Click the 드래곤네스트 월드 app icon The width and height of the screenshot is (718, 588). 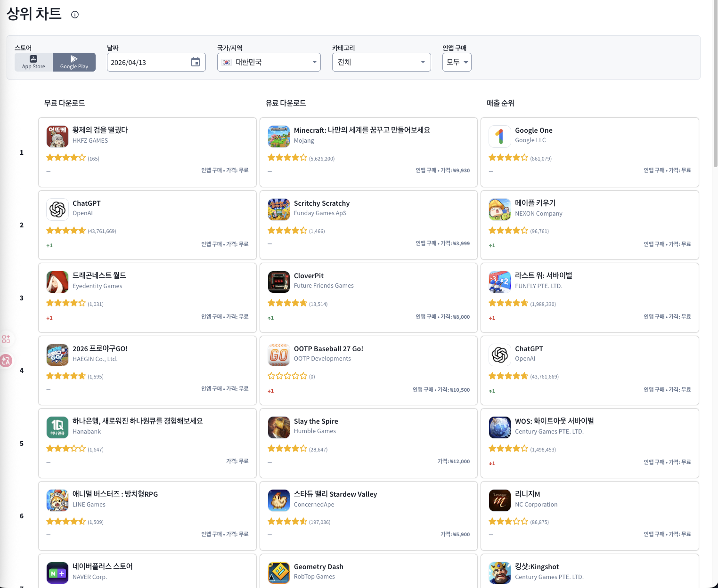point(57,282)
